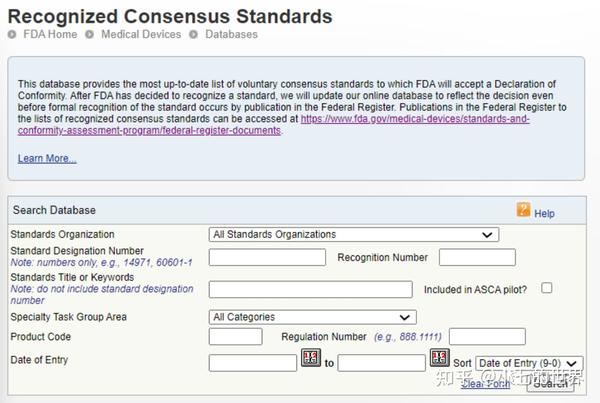Navigate to the Databases breadcrumb
The width and height of the screenshot is (600, 403).
231,34
